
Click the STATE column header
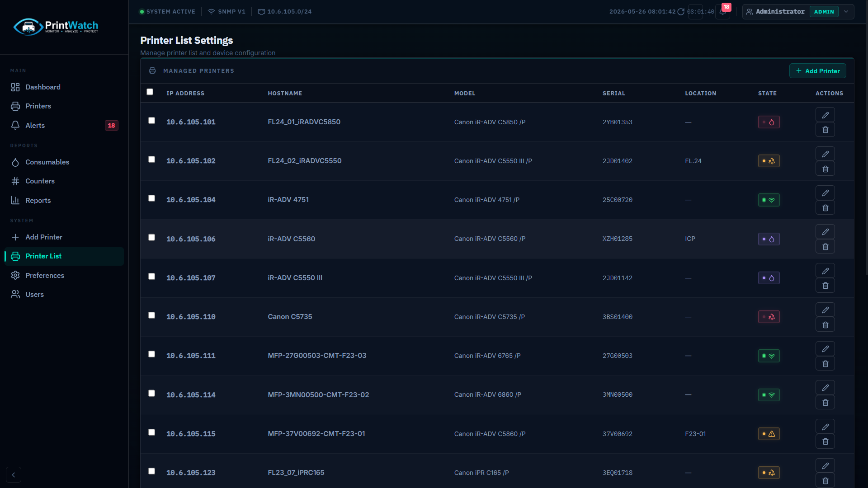767,94
